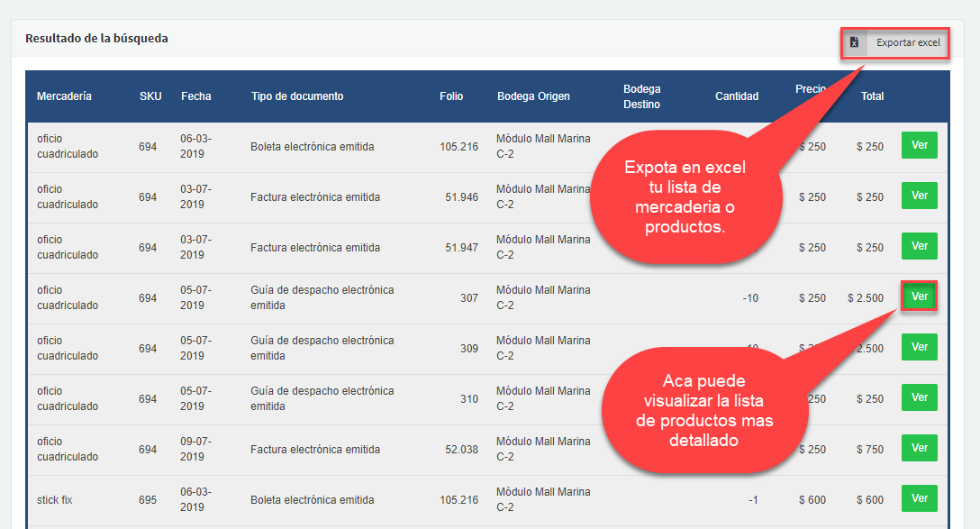
Task: Open Ver for folio 52.038 factura
Action: (919, 448)
